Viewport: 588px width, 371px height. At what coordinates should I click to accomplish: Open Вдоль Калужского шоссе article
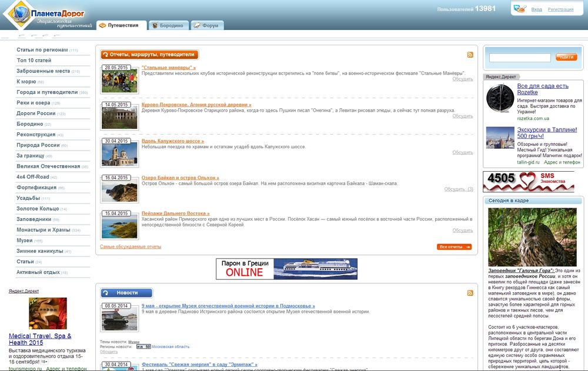pos(172,141)
